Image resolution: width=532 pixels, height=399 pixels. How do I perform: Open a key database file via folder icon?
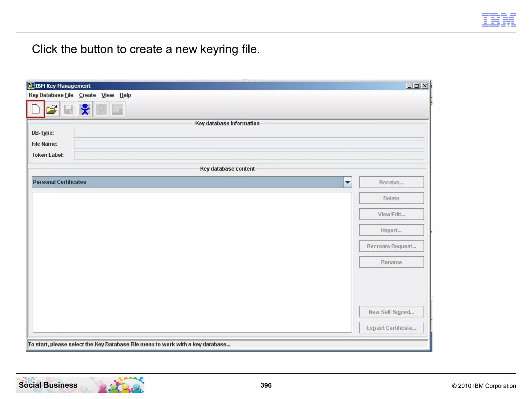[x=52, y=109]
